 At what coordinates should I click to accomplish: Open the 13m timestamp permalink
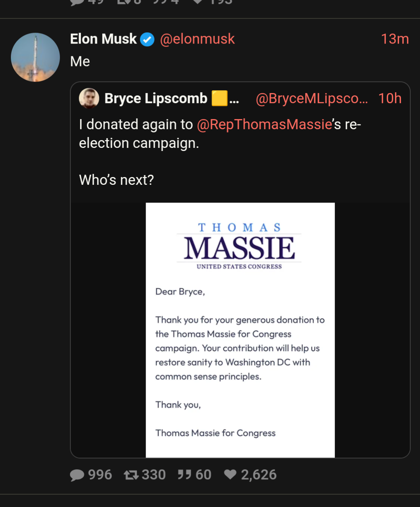[395, 39]
